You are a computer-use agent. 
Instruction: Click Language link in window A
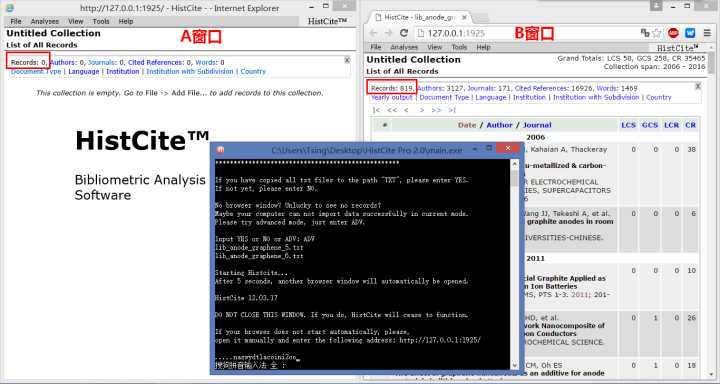tap(84, 72)
